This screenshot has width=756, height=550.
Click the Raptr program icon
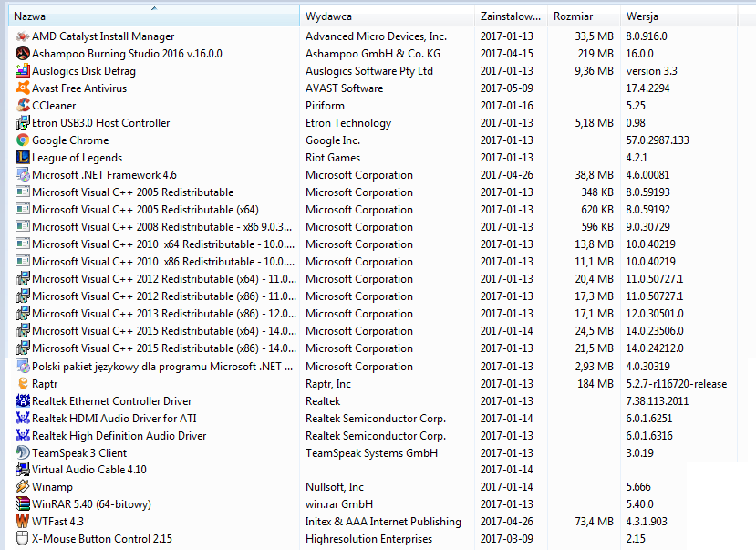click(x=23, y=384)
